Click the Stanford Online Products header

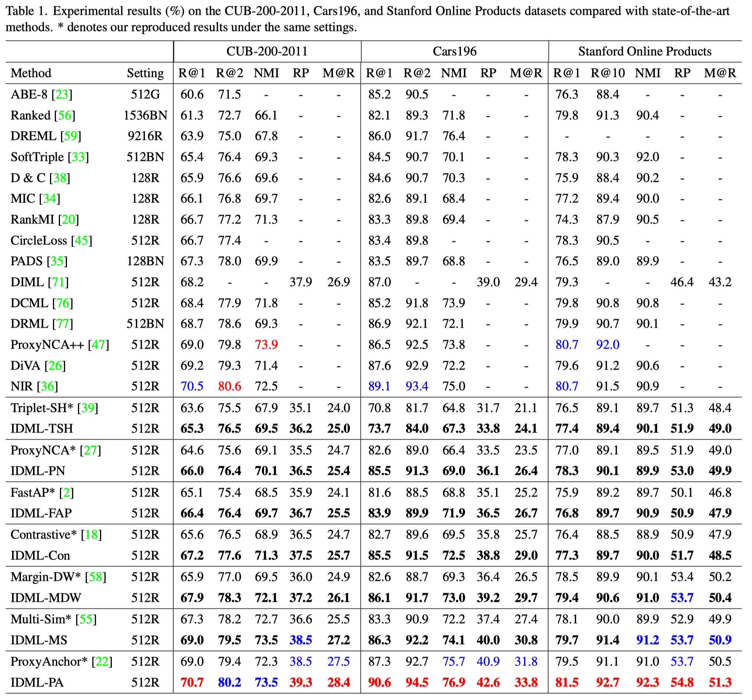[644, 51]
